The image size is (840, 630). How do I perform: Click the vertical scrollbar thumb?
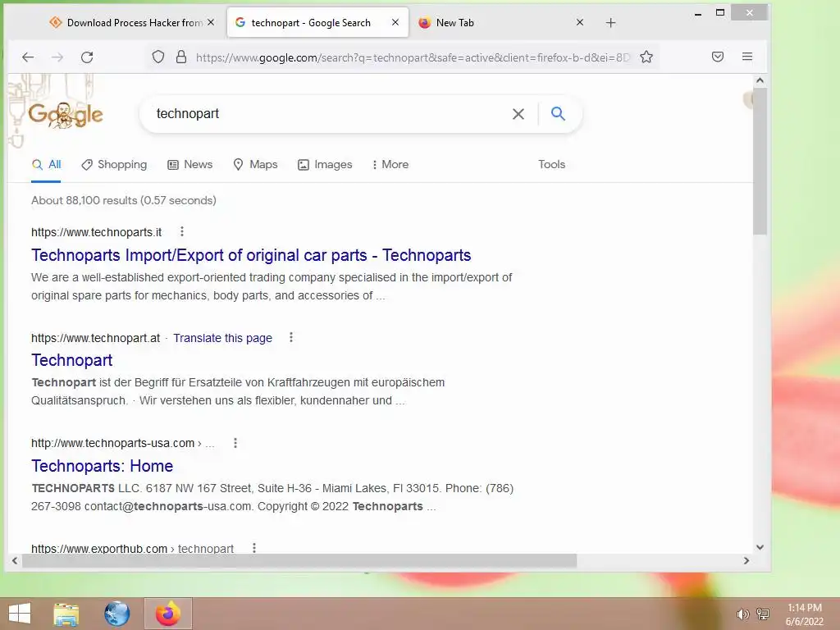760,161
